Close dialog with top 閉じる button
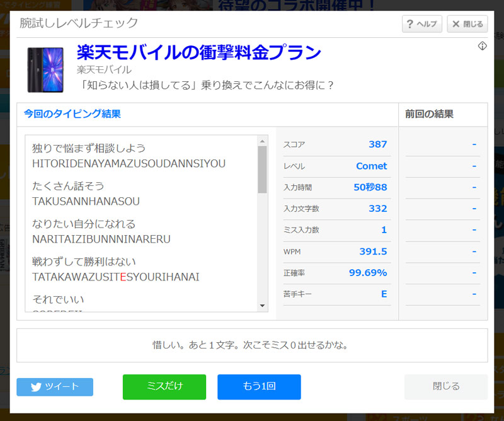Image resolution: width=504 pixels, height=421 pixels. point(467,24)
